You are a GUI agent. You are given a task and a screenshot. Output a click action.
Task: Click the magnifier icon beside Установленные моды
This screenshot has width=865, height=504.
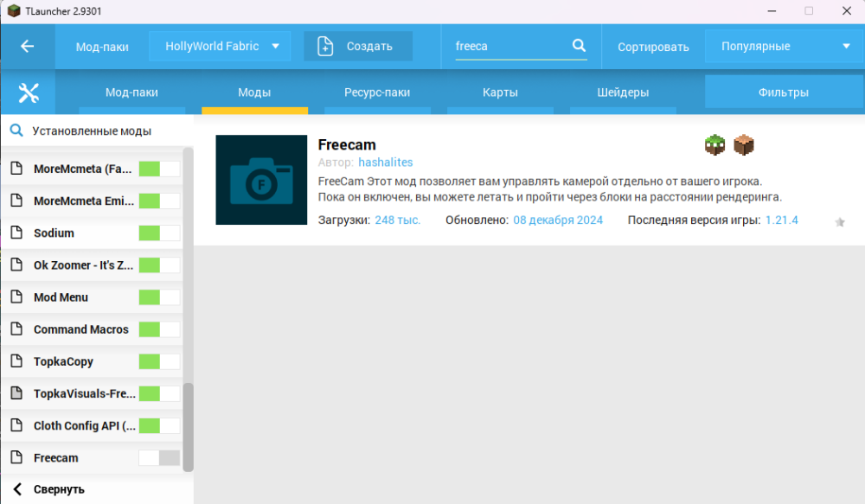[x=16, y=131]
